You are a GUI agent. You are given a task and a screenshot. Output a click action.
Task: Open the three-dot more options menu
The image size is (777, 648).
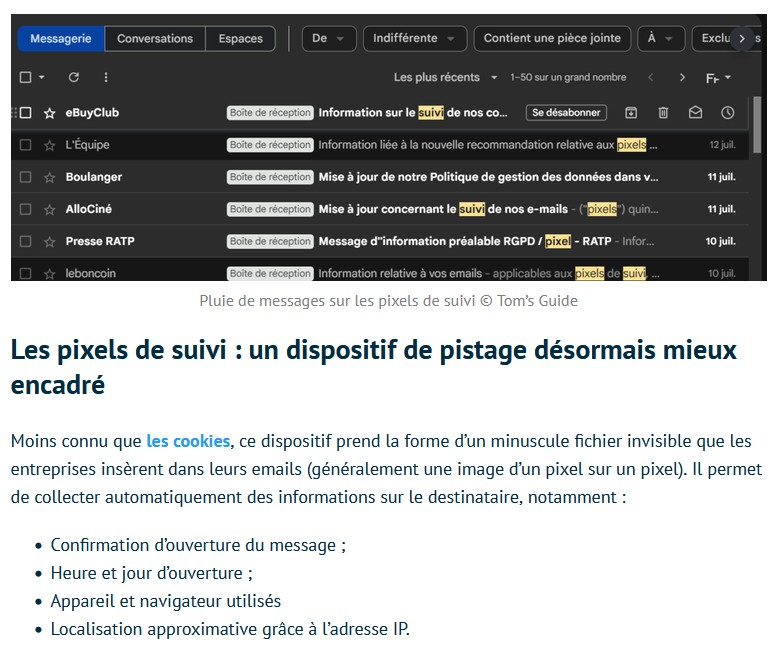tap(106, 77)
